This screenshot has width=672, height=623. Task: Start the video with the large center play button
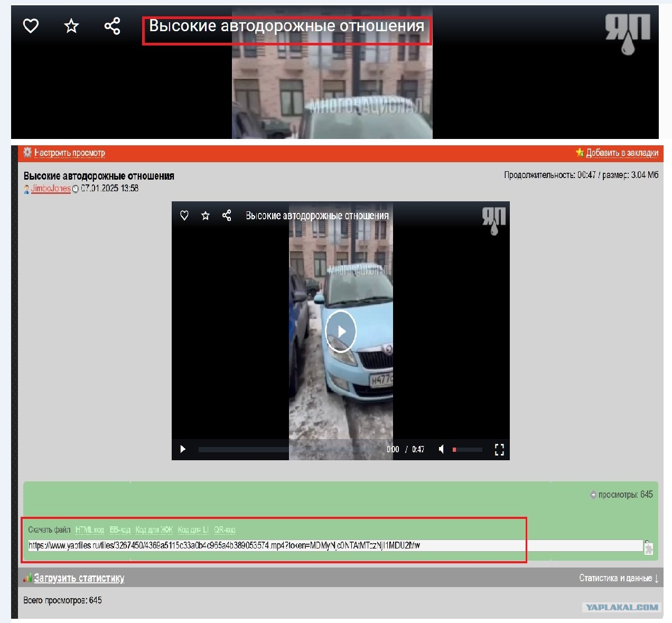(x=341, y=331)
